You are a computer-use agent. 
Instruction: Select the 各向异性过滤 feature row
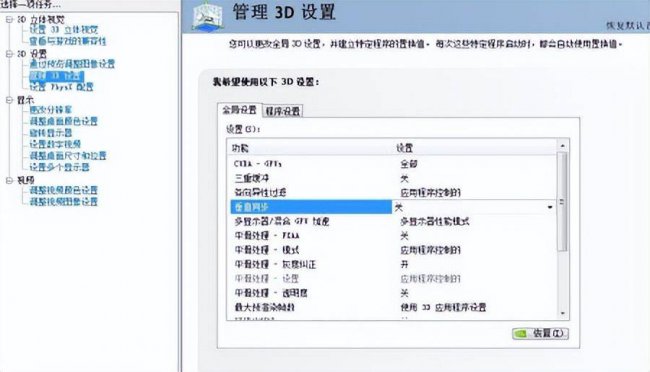[x=392, y=192]
